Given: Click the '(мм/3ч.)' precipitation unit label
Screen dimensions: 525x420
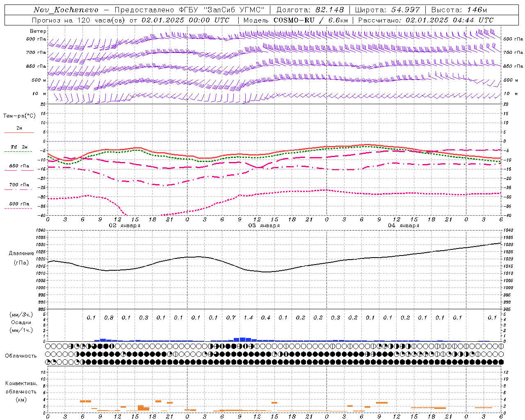Looking at the screenshot, I should coord(21,315).
